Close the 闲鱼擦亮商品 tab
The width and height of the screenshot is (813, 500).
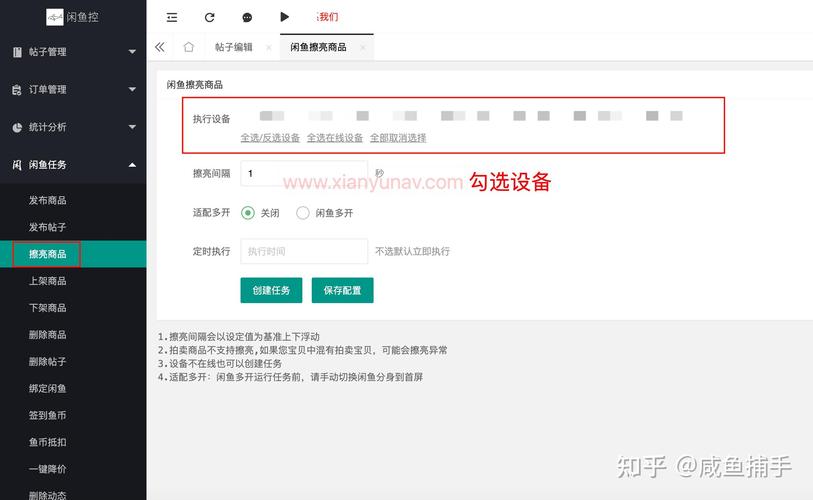[x=362, y=48]
